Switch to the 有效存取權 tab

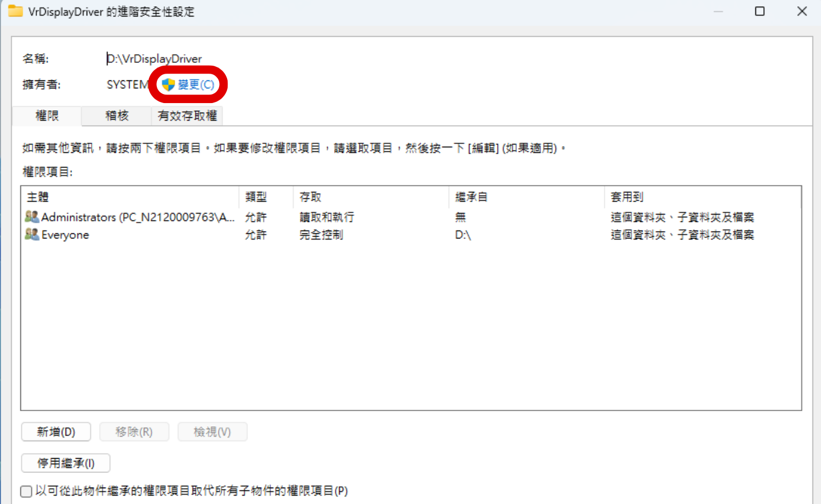(187, 116)
